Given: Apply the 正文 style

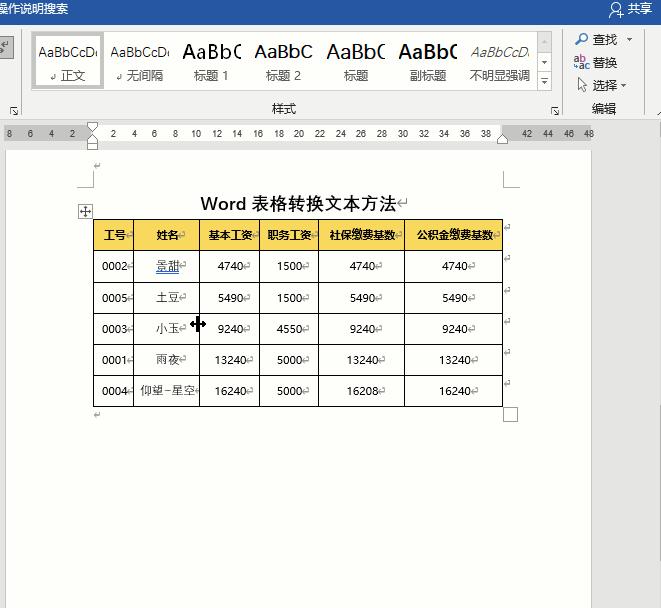Looking at the screenshot, I should (68, 61).
